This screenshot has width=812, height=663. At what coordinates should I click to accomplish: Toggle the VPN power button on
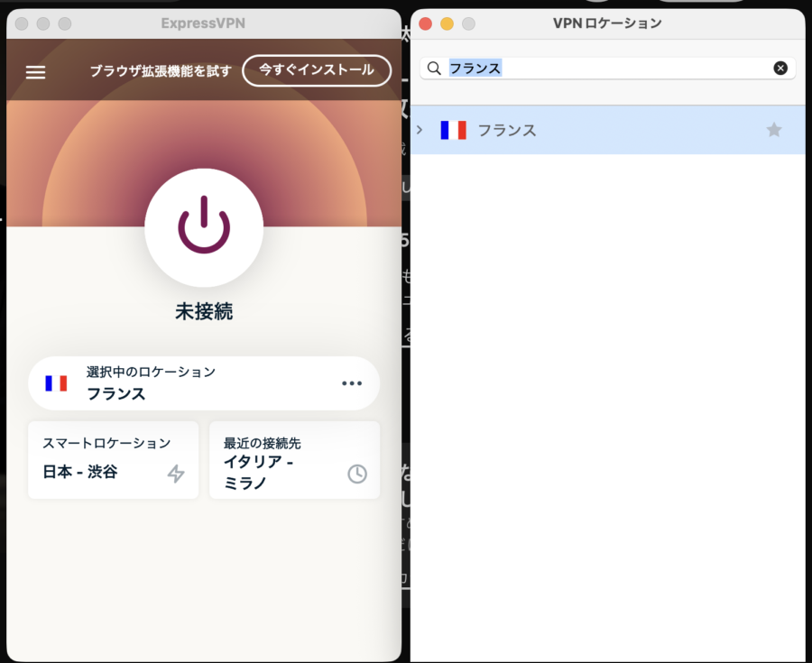(x=204, y=227)
